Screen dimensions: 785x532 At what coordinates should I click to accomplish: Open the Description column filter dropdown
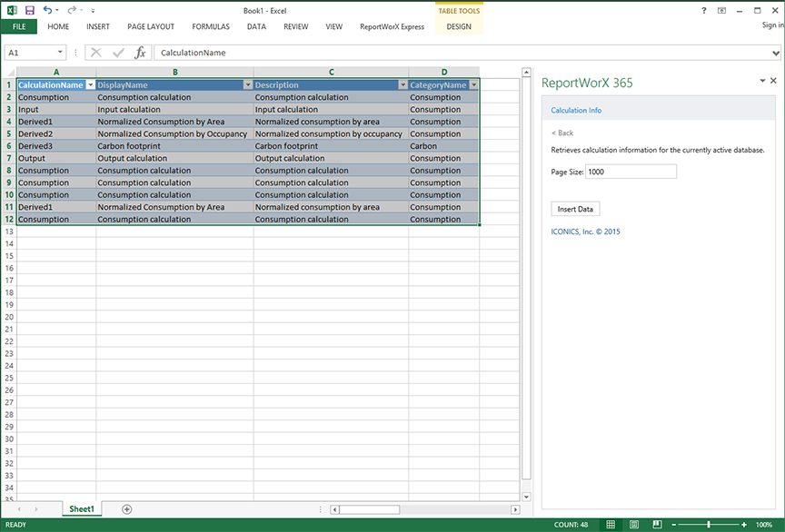coord(402,85)
